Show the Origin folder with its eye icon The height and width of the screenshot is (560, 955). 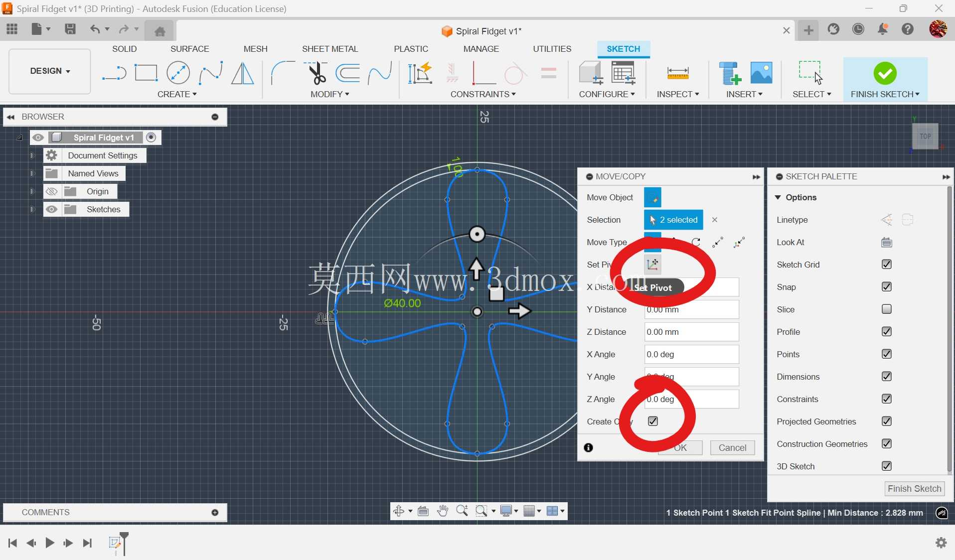tap(51, 191)
